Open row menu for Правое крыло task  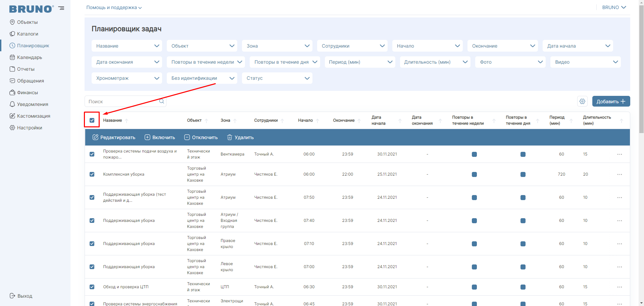pos(620,244)
